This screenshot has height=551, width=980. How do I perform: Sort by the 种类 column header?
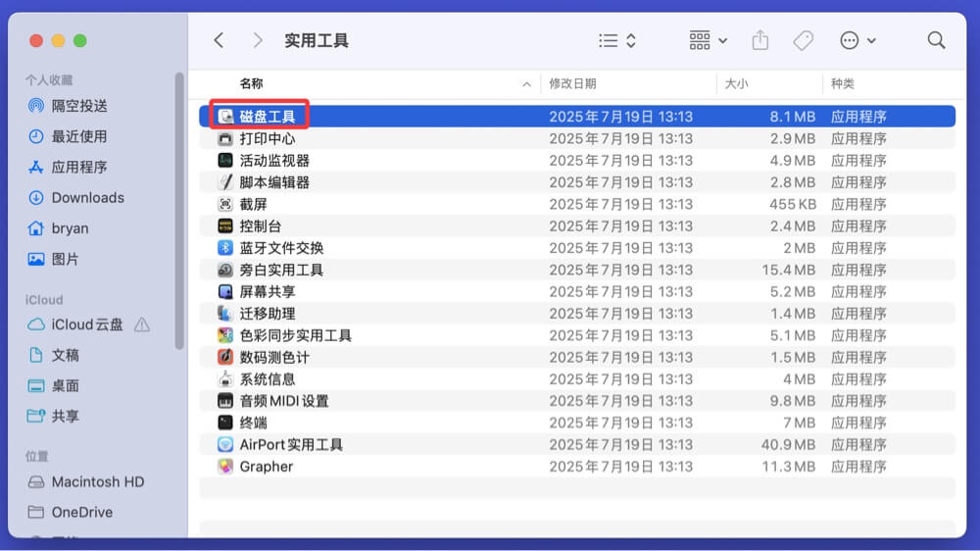pyautogui.click(x=843, y=83)
